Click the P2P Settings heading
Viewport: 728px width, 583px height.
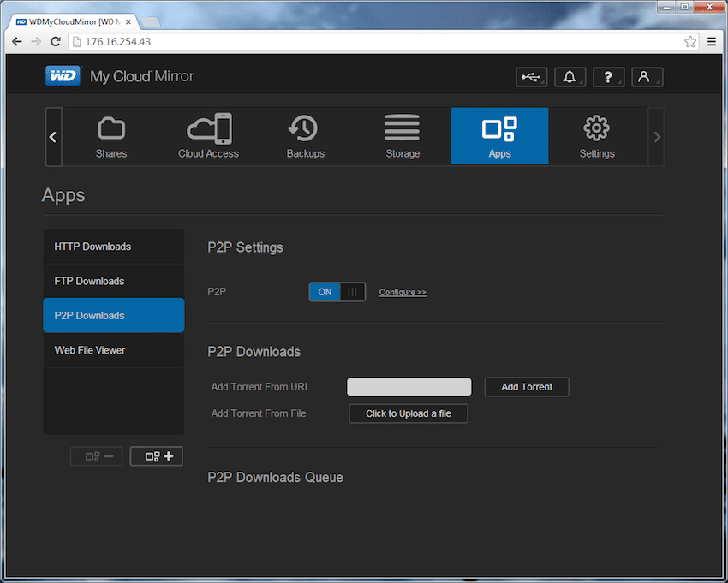(x=245, y=247)
